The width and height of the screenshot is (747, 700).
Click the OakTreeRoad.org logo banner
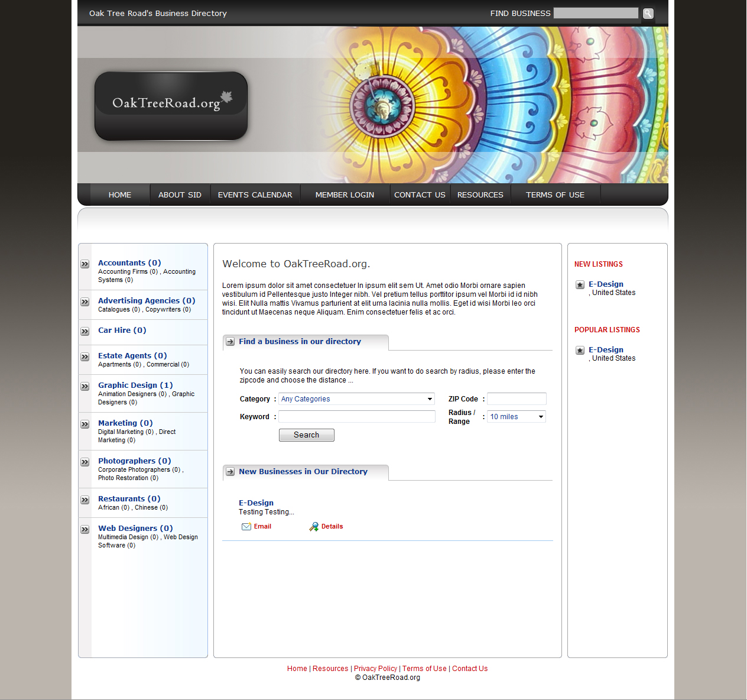coord(171,106)
